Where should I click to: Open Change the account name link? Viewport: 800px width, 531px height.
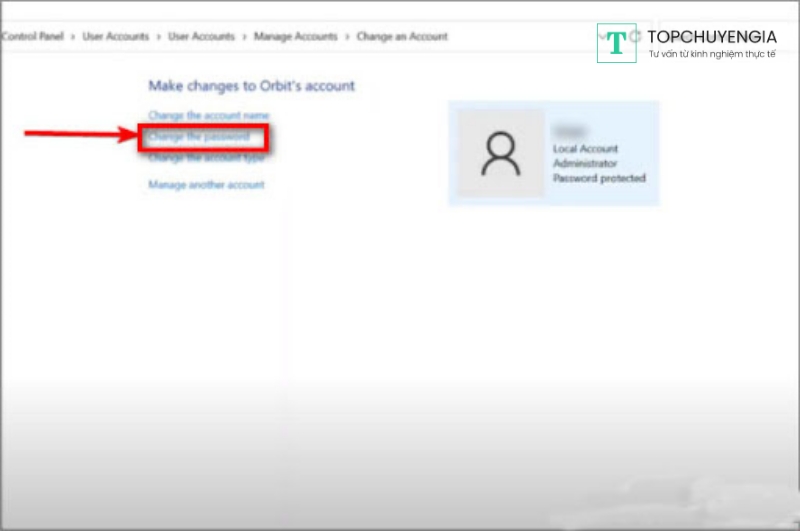click(208, 116)
